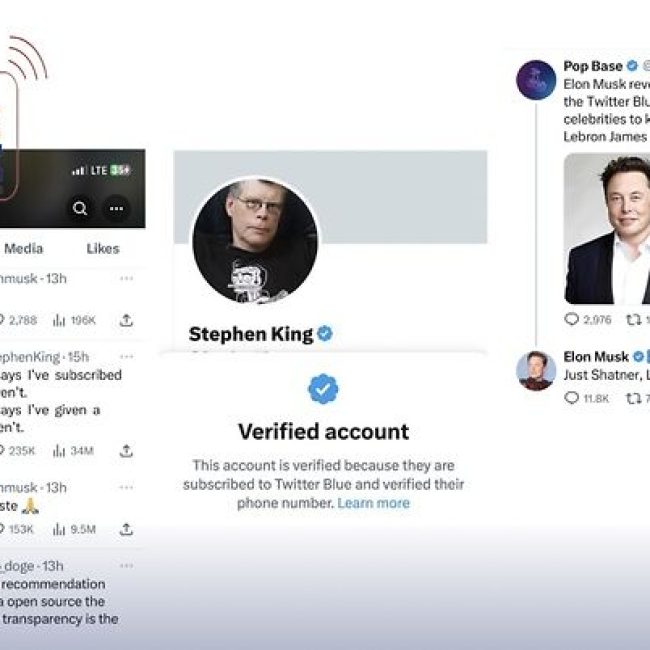The width and height of the screenshot is (650, 650).
Task: Click verified checkmark beside Stephen King name
Action: pyautogui.click(x=325, y=333)
